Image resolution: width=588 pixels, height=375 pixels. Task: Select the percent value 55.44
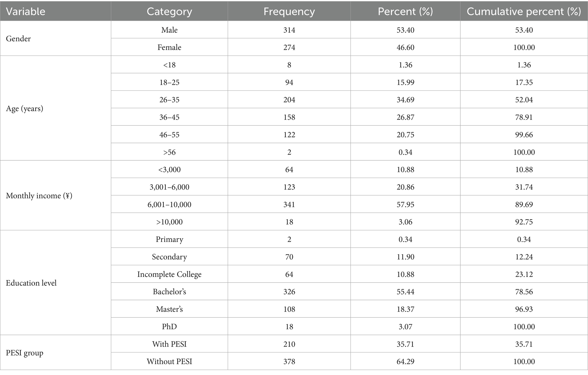pos(405,292)
